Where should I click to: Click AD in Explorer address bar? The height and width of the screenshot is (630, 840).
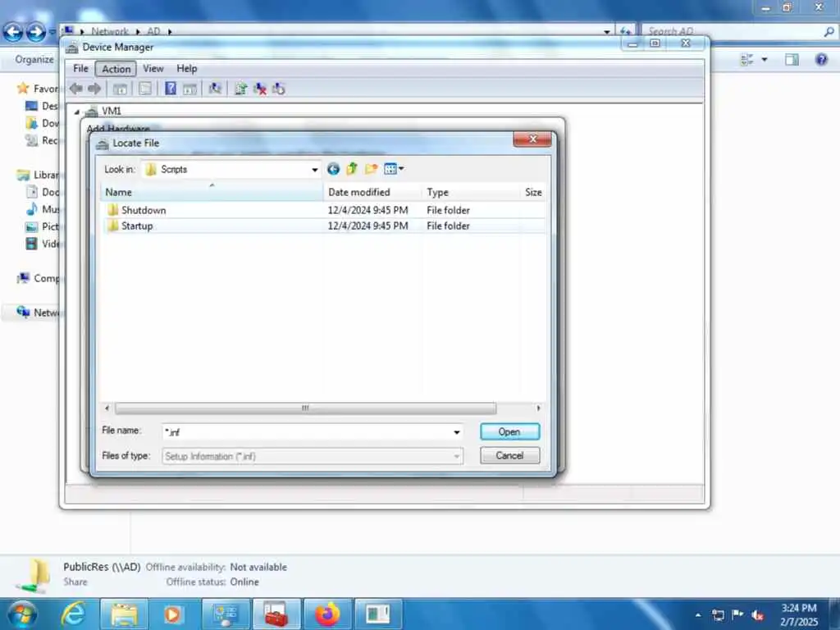coord(153,32)
